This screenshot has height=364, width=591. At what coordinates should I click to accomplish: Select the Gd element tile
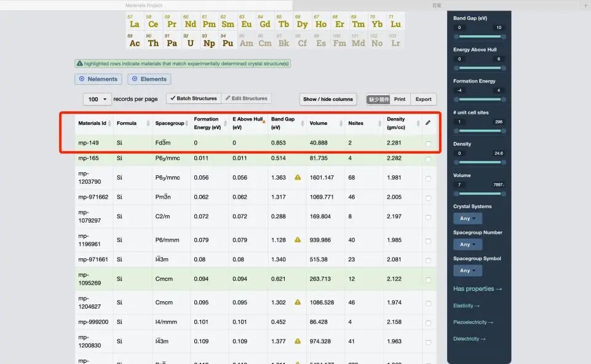click(x=265, y=21)
